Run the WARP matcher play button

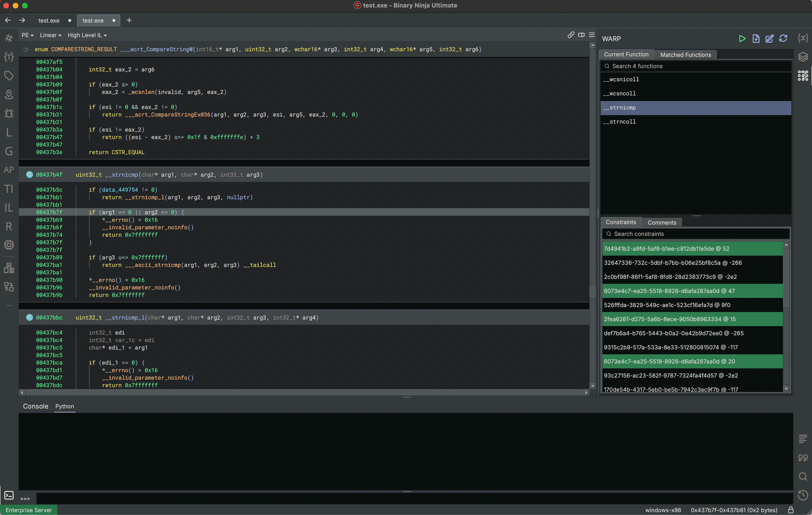pos(742,39)
